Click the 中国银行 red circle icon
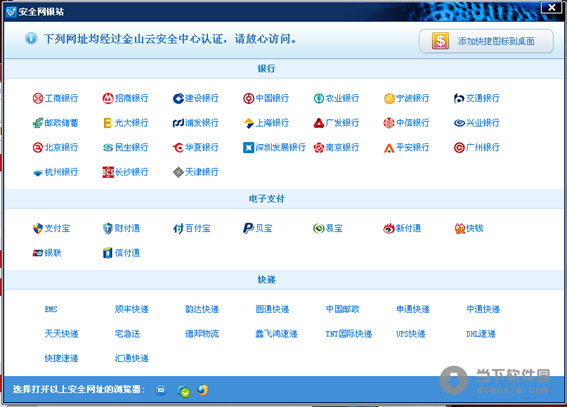Viewport: 567px width, 407px height. [x=248, y=98]
